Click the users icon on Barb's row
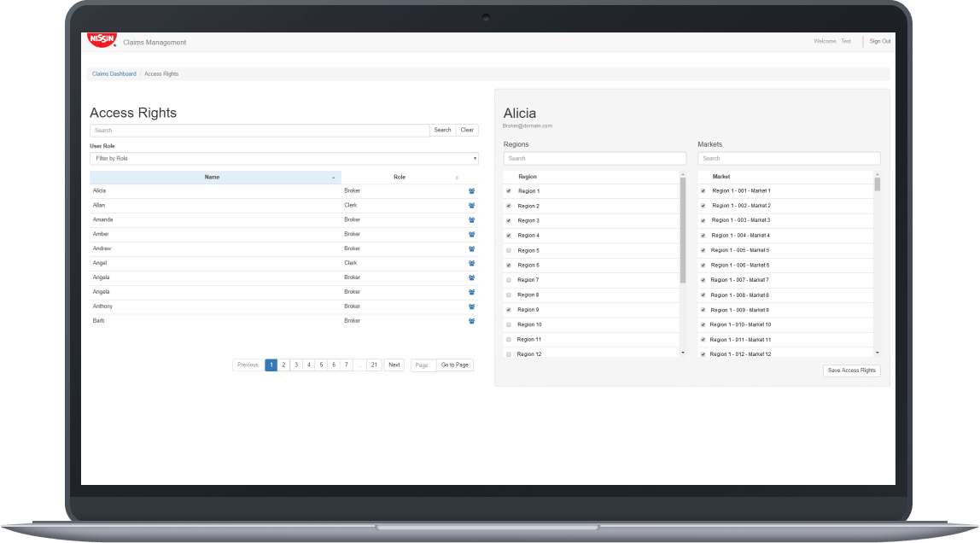The height and width of the screenshot is (543, 980). [470, 321]
